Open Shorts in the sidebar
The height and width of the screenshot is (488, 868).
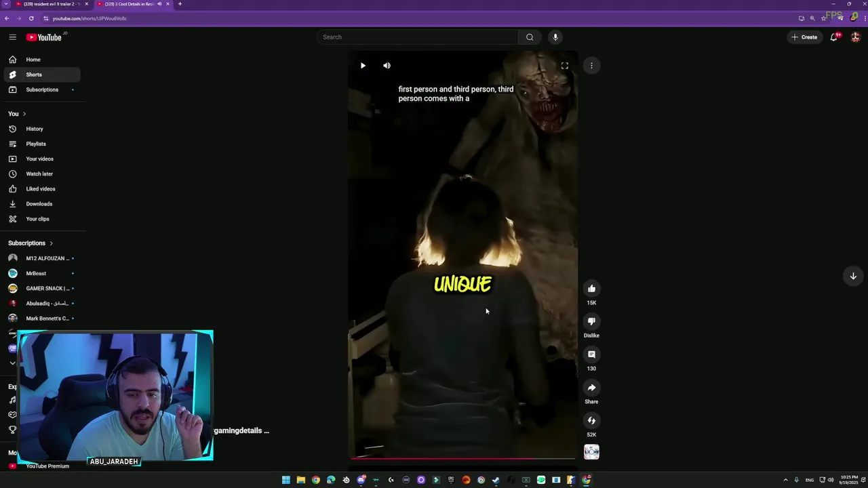[42, 75]
